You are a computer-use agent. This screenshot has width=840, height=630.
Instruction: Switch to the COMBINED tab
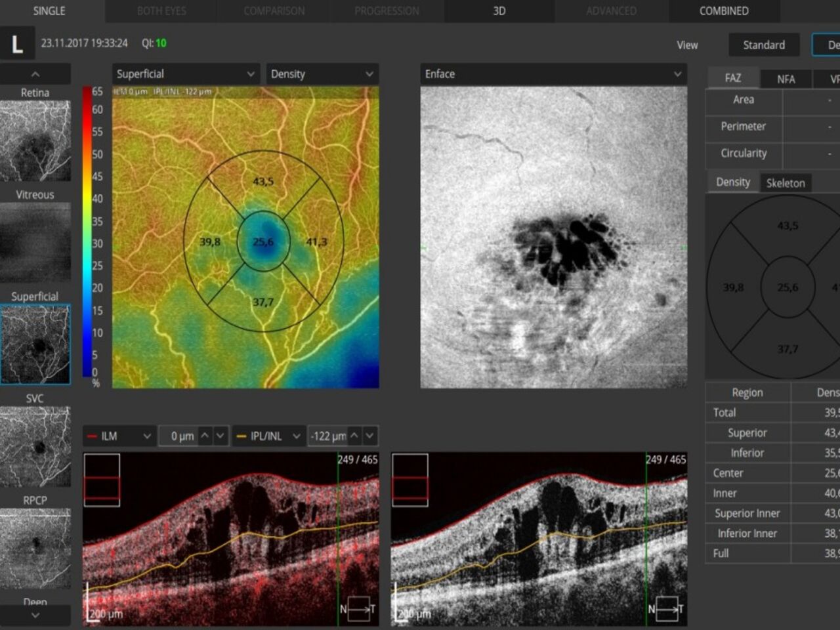tap(724, 11)
